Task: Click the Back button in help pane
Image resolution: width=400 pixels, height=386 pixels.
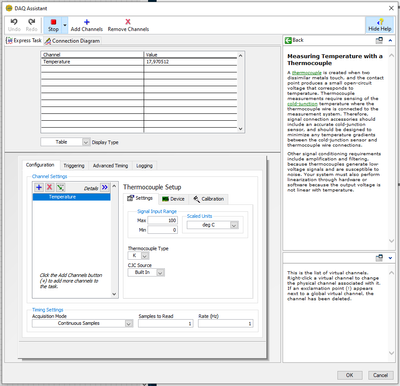Action: pyautogui.click(x=294, y=40)
